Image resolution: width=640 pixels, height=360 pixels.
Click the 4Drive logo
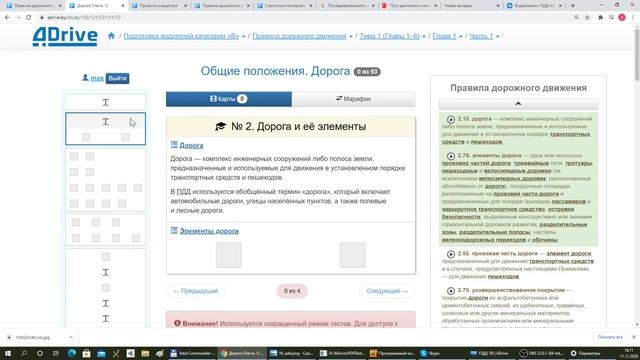pyautogui.click(x=65, y=36)
